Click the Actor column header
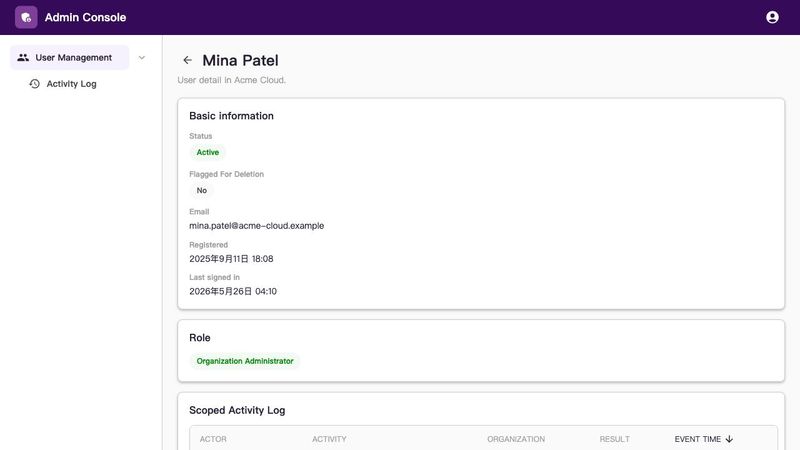The height and width of the screenshot is (450, 800). pos(213,439)
